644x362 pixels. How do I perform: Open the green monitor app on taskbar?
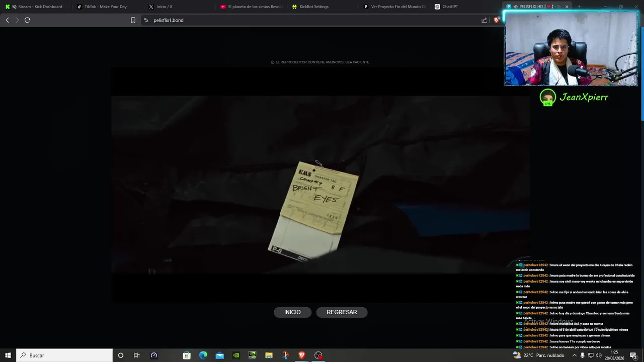point(253,355)
